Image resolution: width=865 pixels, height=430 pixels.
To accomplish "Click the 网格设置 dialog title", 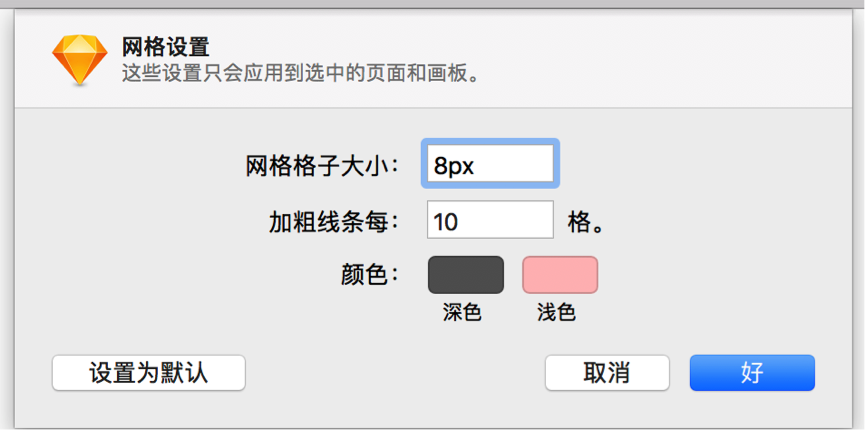I will [165, 47].
